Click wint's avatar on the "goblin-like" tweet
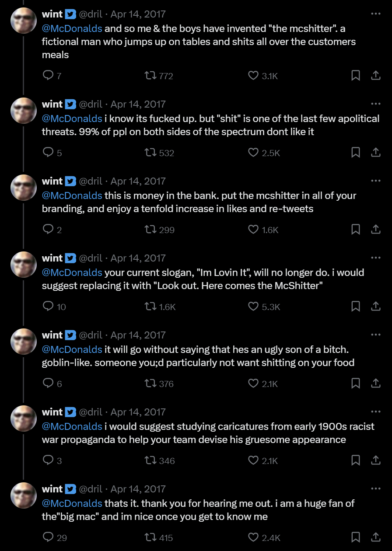 23,341
